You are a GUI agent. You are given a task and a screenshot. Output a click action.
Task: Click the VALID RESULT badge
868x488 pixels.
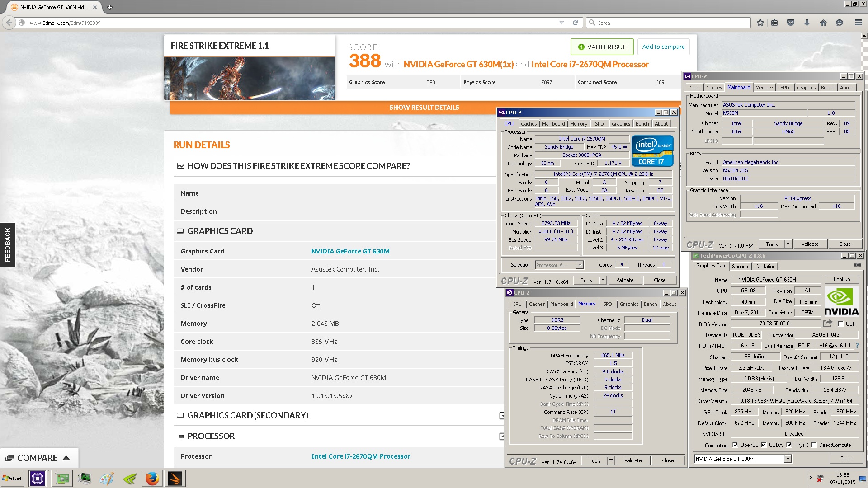[603, 47]
